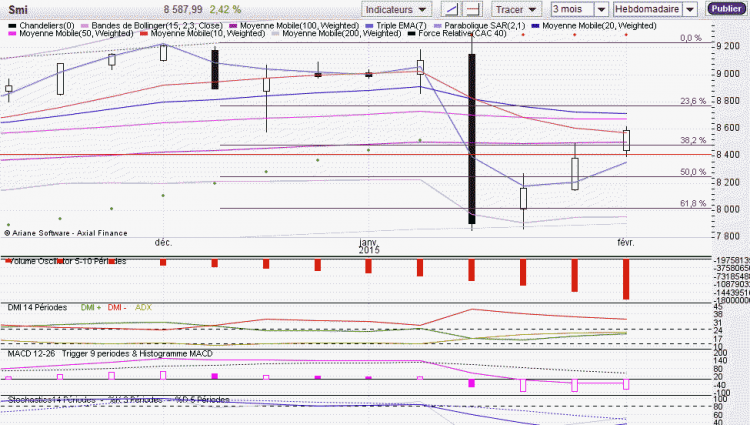Expand the 3 mois period dropdown arrow
This screenshot has width=750, height=425.
[601, 9]
